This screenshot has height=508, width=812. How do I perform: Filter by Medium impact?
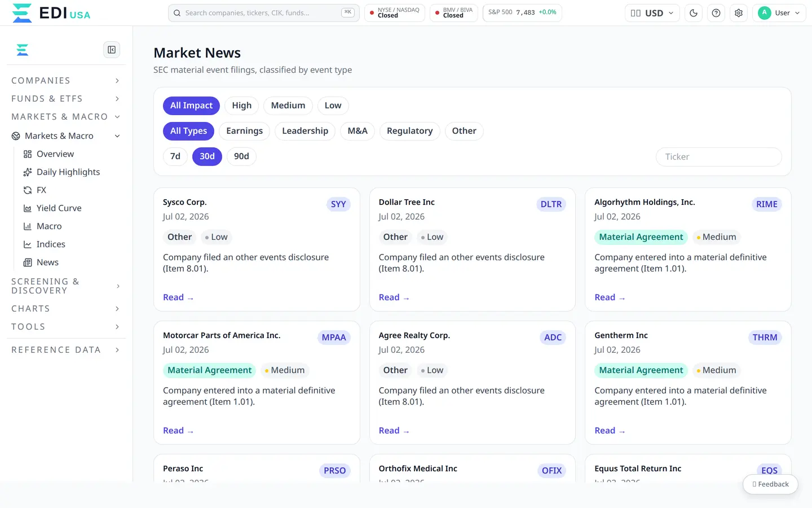tap(288, 106)
